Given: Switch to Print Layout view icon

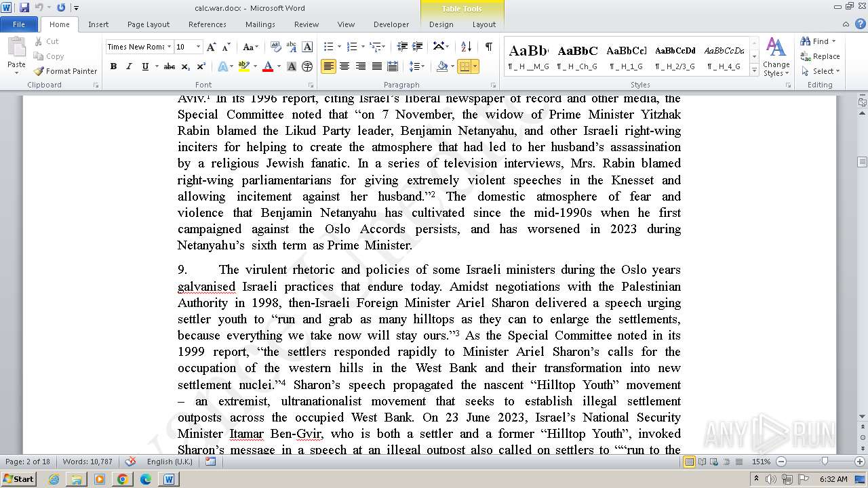Looking at the screenshot, I should click(x=689, y=462).
